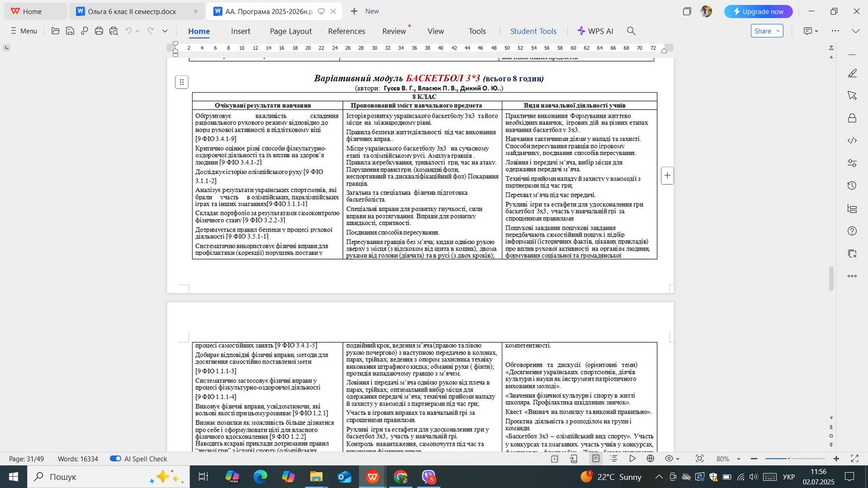Open the code brackets icon in sidebar
This screenshot has height=488, width=868.
pyautogui.click(x=852, y=140)
